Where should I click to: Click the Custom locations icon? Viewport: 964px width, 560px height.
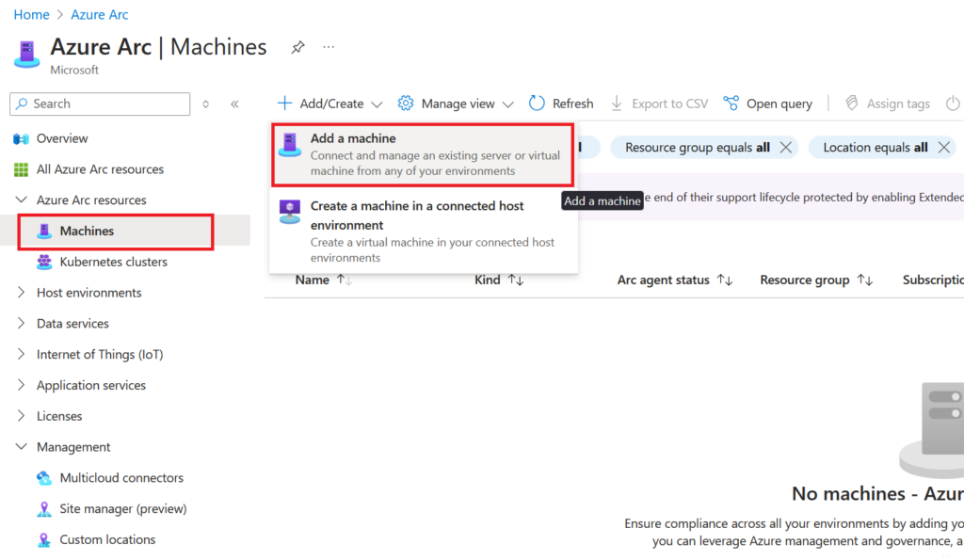44,539
